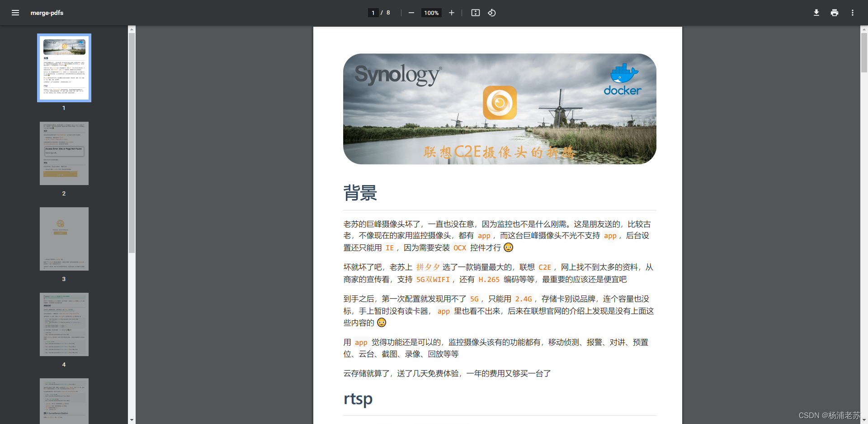Select page 1 thumbnail
This screenshot has height=424, width=868.
click(x=64, y=68)
